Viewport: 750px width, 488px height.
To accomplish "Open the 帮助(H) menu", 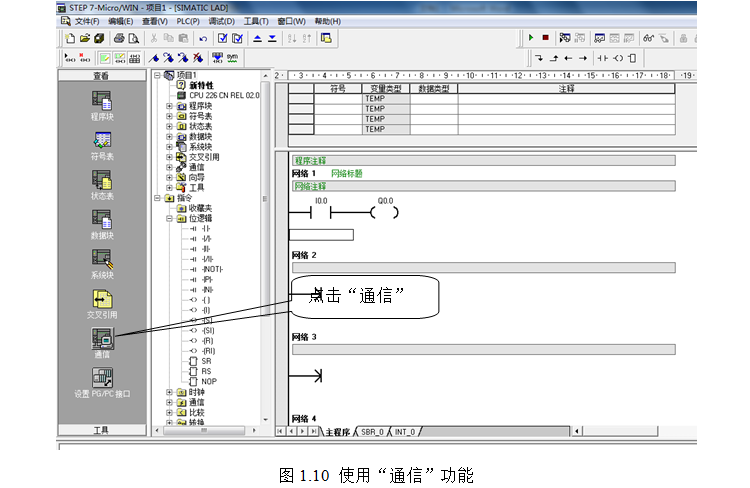I will pyautogui.click(x=328, y=22).
